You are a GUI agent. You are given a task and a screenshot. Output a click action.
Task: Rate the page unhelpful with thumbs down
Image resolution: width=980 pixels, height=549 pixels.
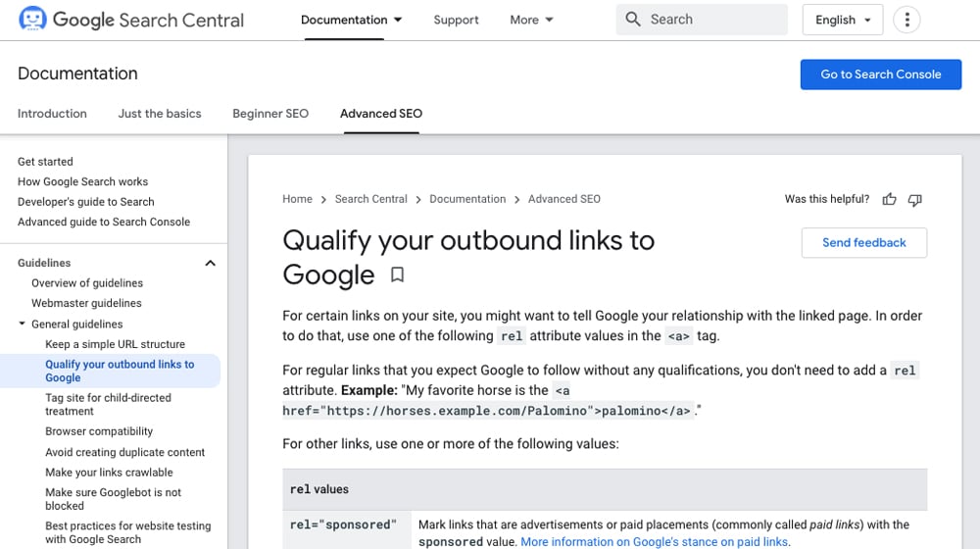click(x=915, y=200)
